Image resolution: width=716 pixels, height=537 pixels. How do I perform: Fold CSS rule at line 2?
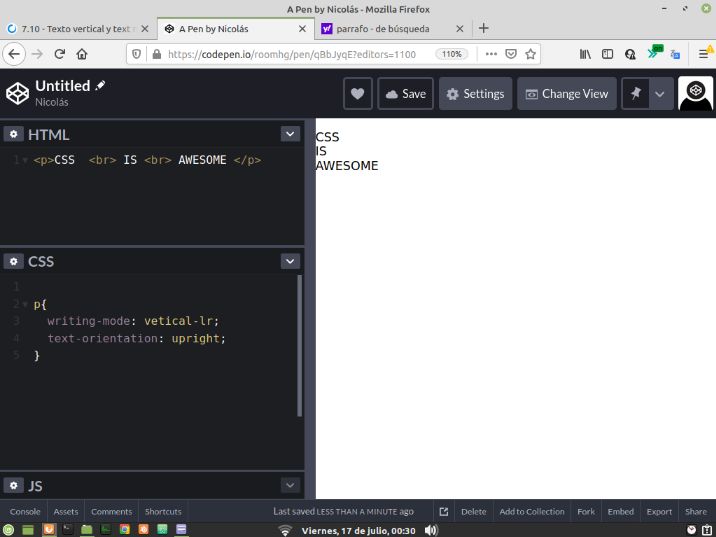coord(25,304)
